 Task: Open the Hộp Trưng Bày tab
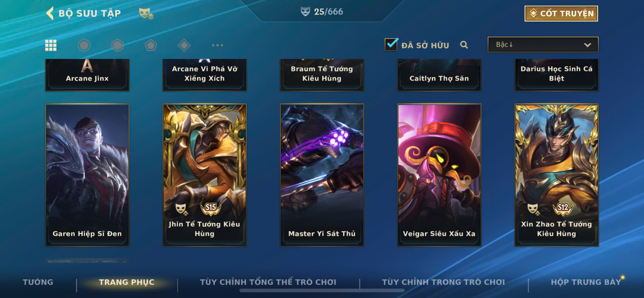(x=586, y=282)
